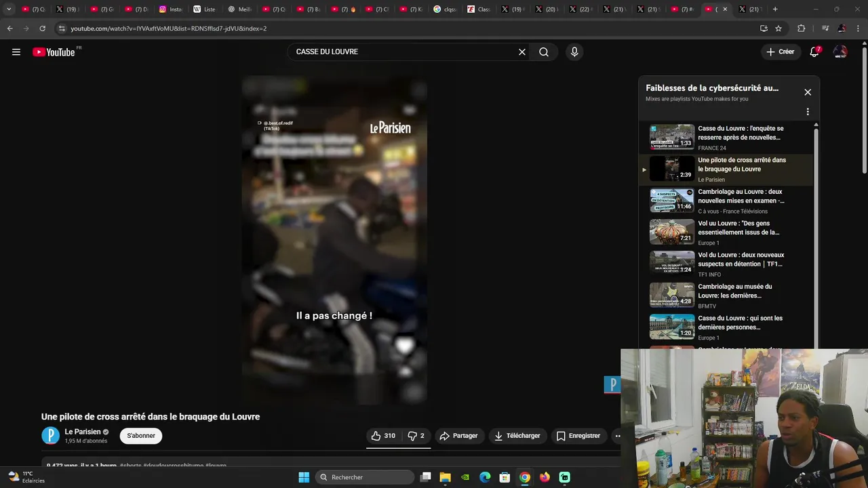Click the 'Faiblesses de la cybersécurité au...' playlist title

[712, 88]
